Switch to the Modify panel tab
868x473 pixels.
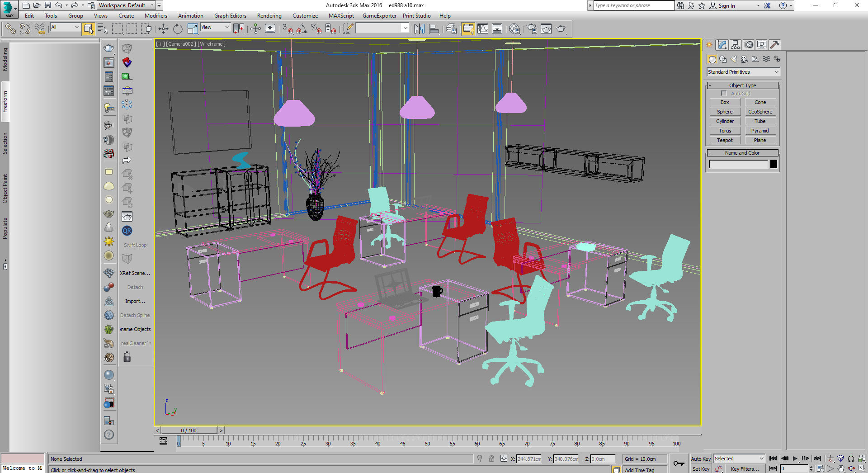[722, 45]
